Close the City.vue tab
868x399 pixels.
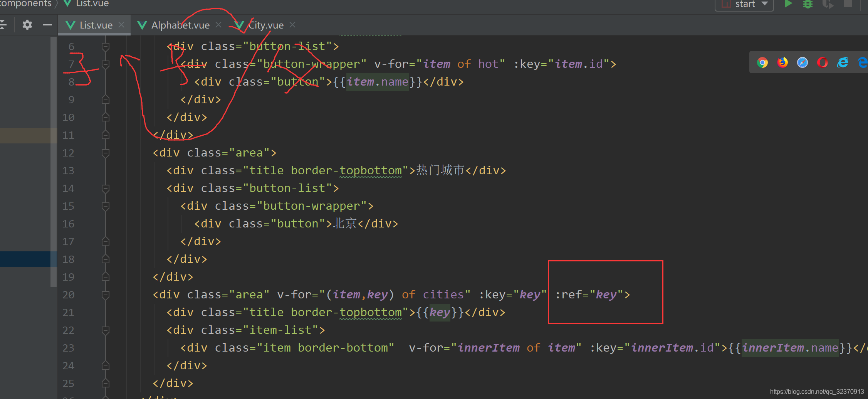(x=292, y=25)
